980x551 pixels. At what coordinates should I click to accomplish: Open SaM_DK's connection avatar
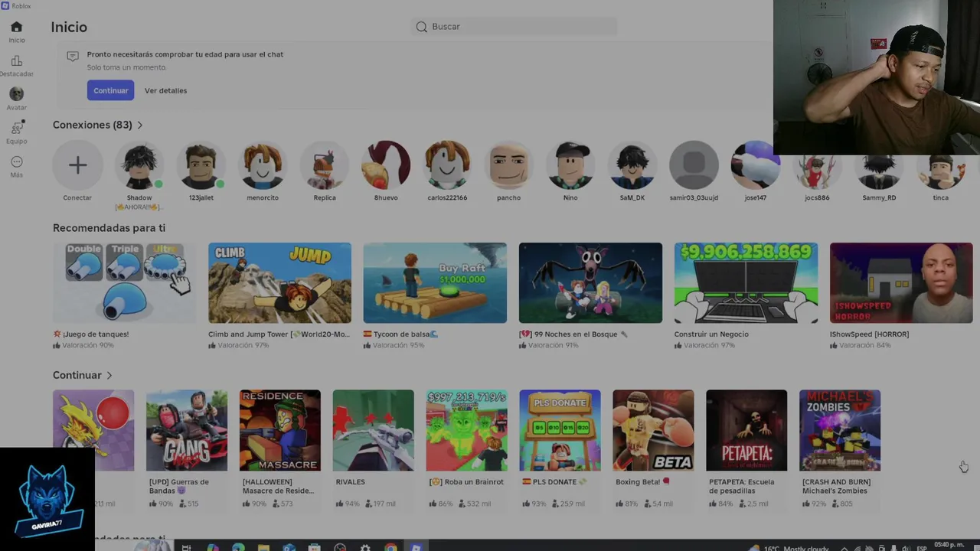(632, 165)
